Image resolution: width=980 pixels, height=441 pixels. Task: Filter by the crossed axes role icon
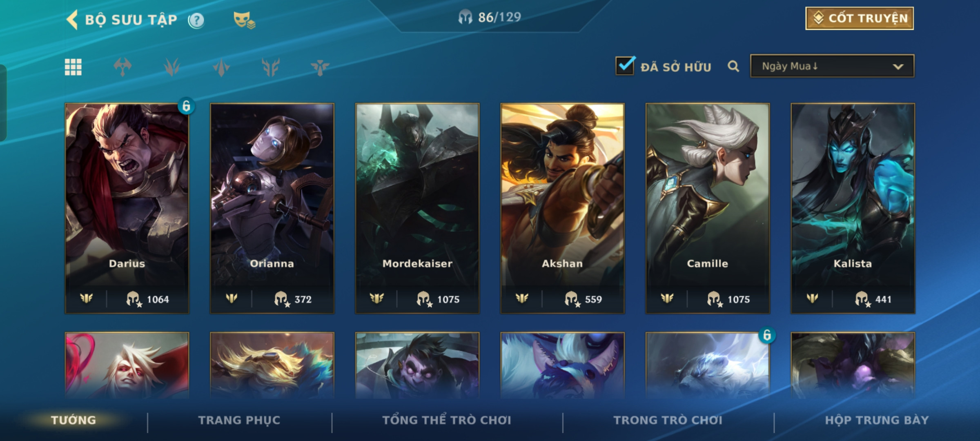(122, 67)
